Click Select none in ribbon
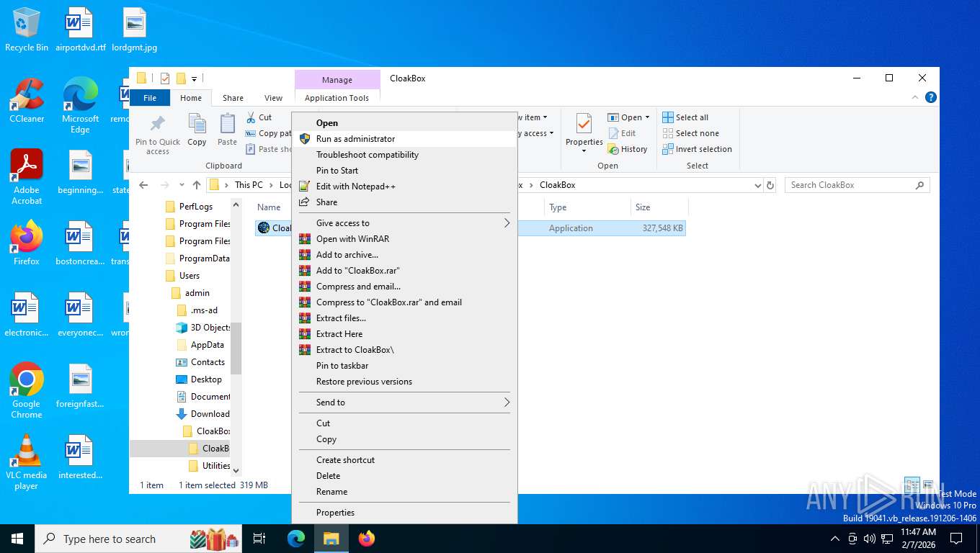980x553 pixels. tap(690, 133)
